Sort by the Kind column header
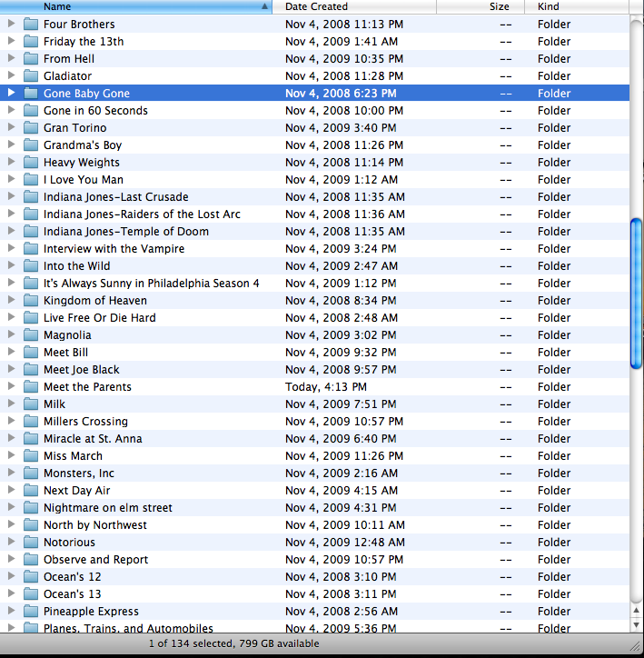The image size is (644, 658). pyautogui.click(x=577, y=6)
